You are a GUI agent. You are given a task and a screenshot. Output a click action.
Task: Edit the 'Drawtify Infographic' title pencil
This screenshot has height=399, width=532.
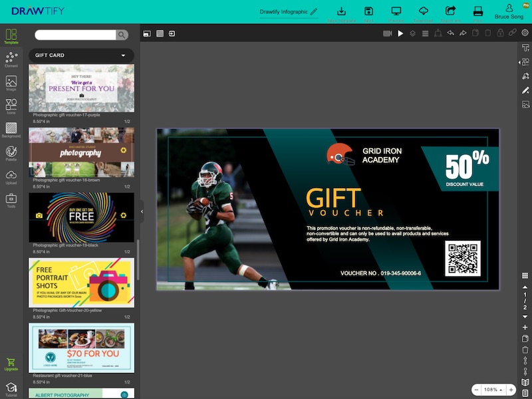(314, 11)
